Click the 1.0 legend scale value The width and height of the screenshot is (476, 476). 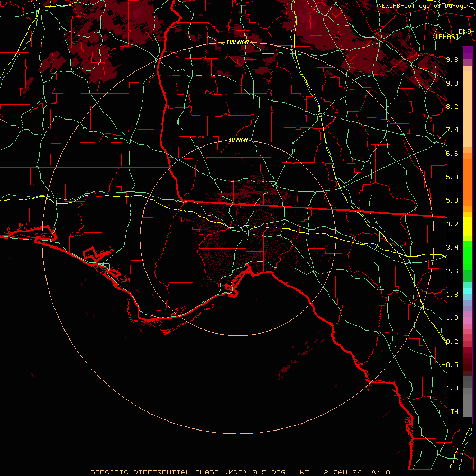point(452,318)
